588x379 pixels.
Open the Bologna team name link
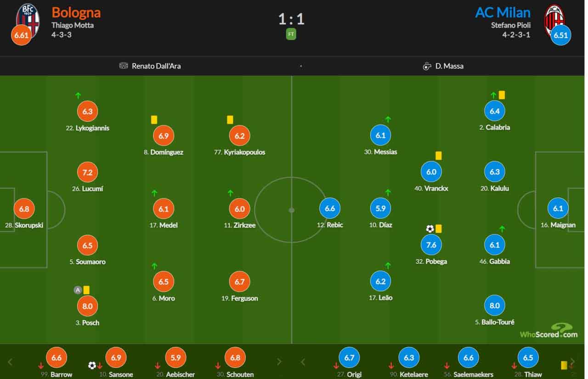pyautogui.click(x=76, y=12)
